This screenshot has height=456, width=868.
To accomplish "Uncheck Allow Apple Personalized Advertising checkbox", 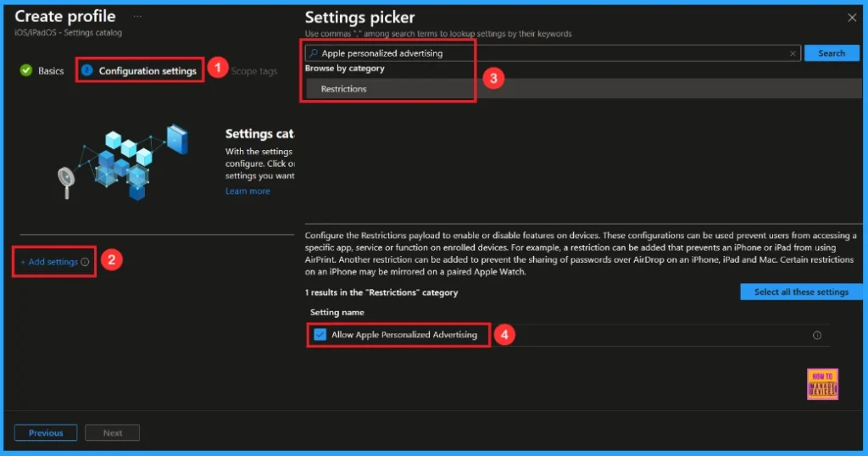I will point(320,334).
